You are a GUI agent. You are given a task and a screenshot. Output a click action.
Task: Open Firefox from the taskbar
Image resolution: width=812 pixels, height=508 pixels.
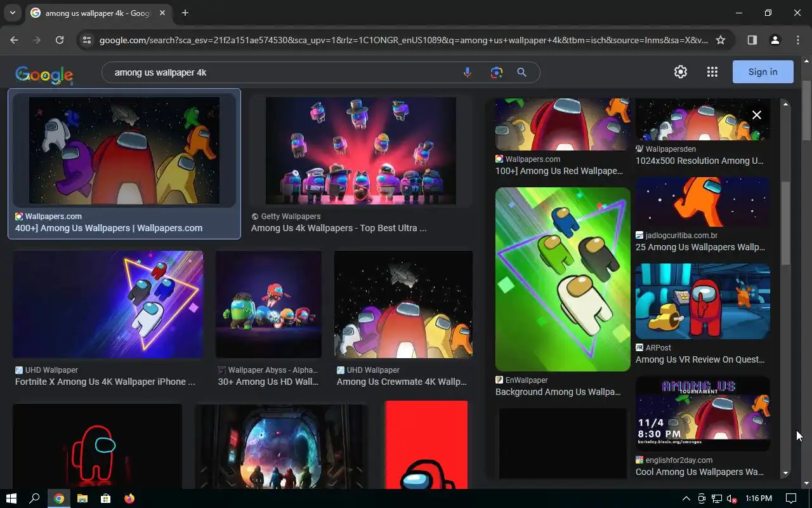(x=129, y=498)
